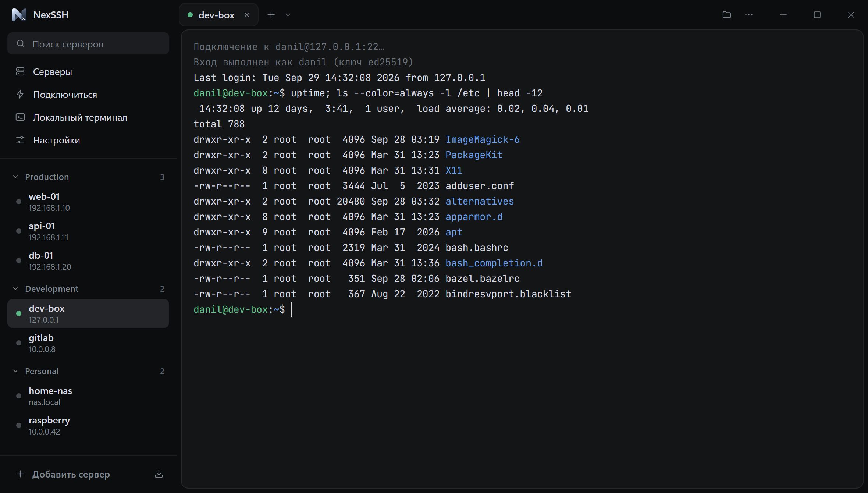Image resolution: width=868 pixels, height=493 pixels.
Task: Select server raspberry
Action: tap(88, 425)
